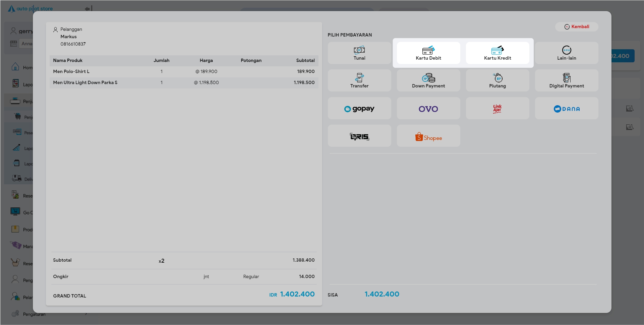
Task: Pay with gopay
Action: [x=359, y=109]
